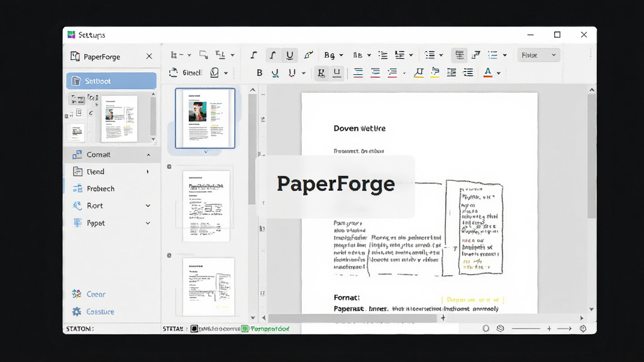
Task: Select the second page thumbnail
Action: [206, 206]
